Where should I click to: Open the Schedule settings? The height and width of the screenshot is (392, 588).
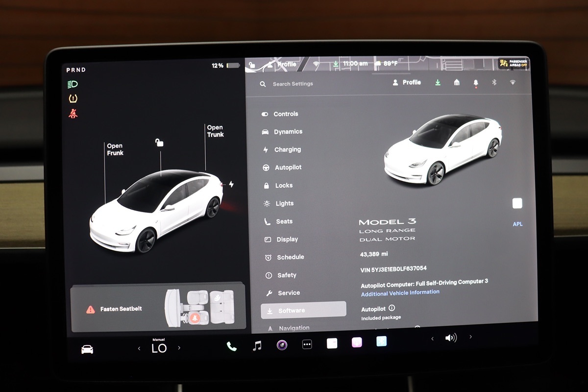coord(284,257)
